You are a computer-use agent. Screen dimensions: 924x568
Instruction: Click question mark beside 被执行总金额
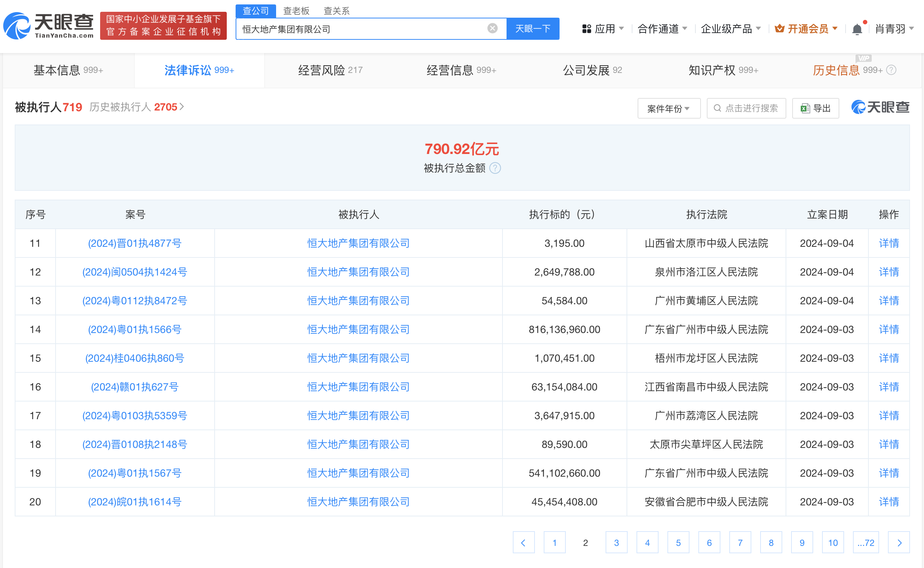coord(495,169)
